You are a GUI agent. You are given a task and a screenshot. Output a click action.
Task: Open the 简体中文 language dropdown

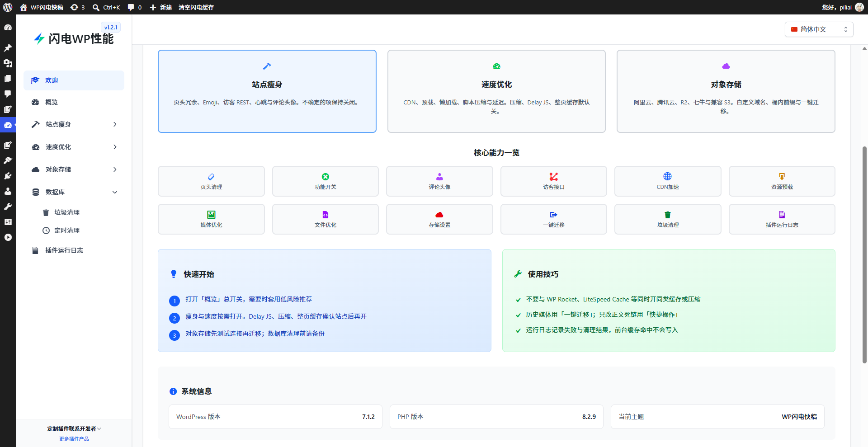[819, 29]
